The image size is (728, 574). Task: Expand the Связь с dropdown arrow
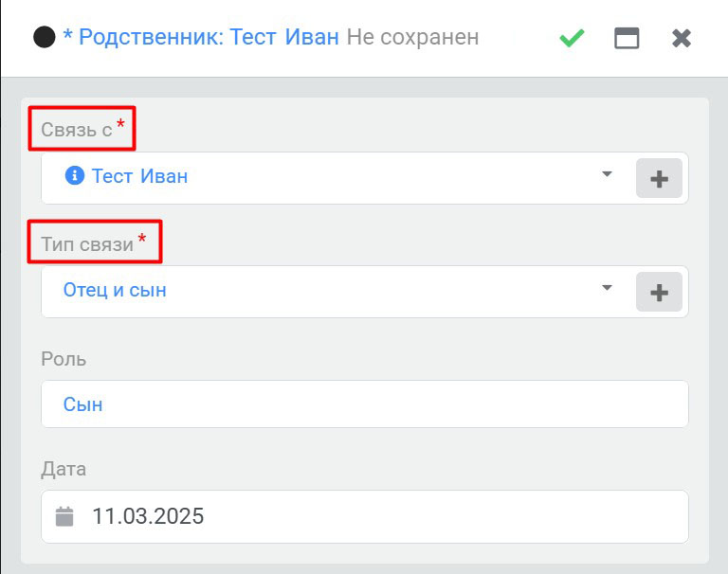(607, 174)
